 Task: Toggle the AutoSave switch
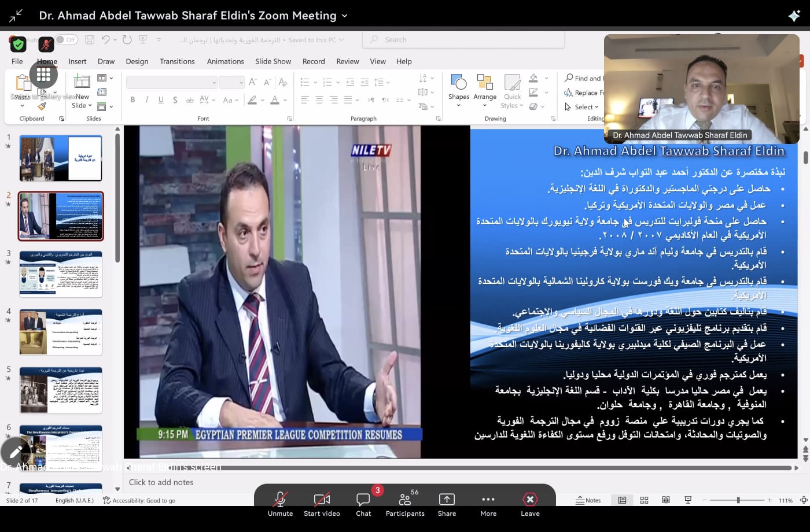(x=67, y=40)
